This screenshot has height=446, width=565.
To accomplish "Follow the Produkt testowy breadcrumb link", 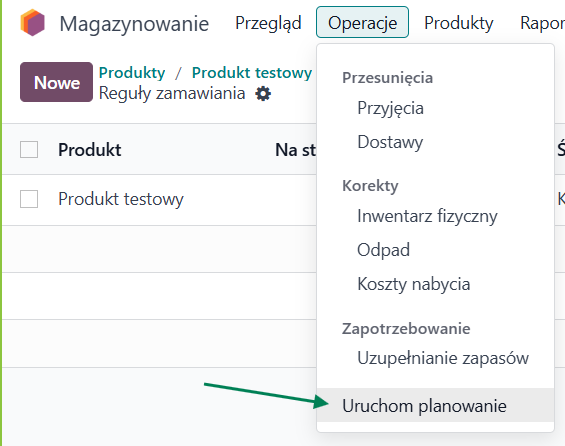I will pos(252,73).
